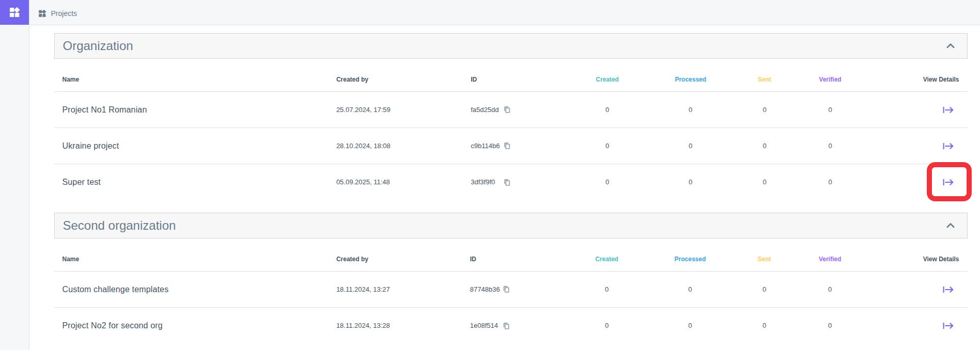980x350 pixels.
Task: Copy the Ukraine project ID c9b114b6
Action: [x=507, y=146]
